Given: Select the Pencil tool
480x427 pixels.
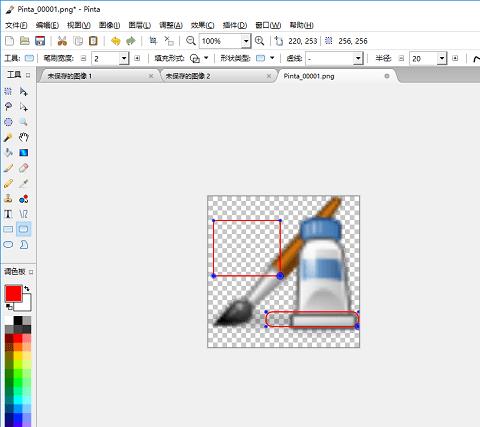Looking at the screenshot, I should [8, 183].
